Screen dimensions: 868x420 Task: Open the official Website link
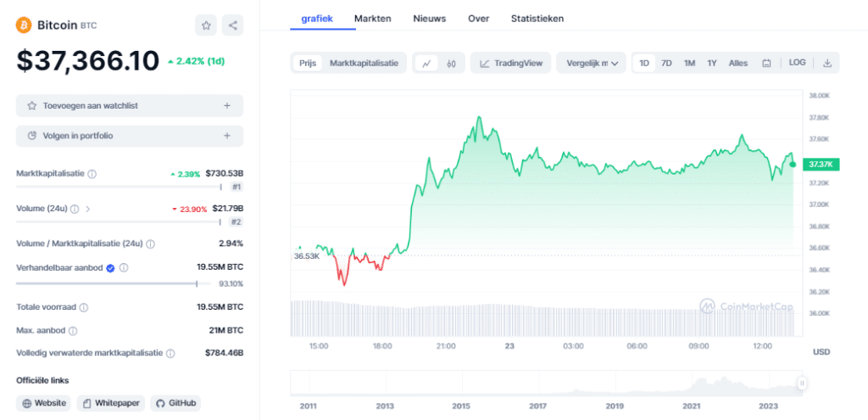tap(44, 403)
